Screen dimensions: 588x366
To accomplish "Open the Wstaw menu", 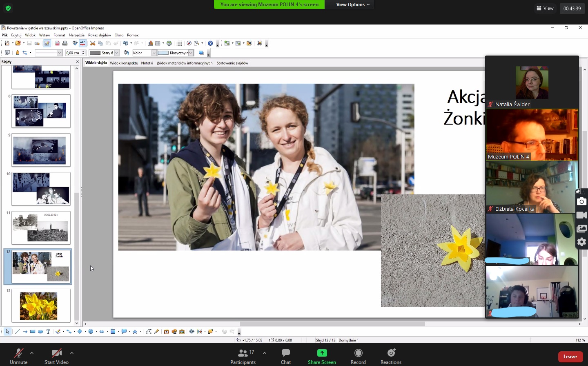I will [x=45, y=35].
